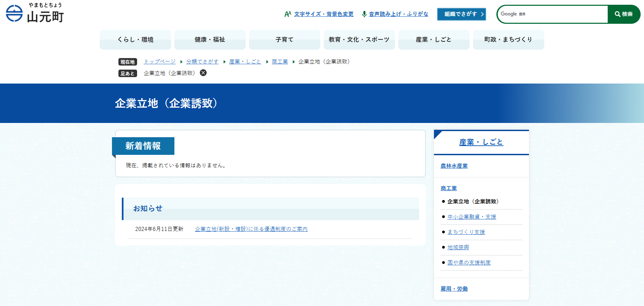
Task: Open the 健康・福祉 menu
Action: [210, 40]
